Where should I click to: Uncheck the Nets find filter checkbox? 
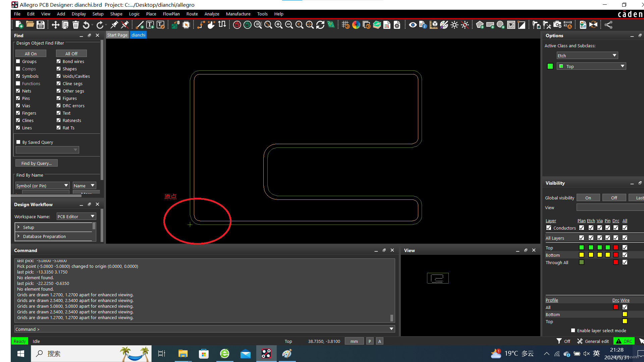point(18,91)
